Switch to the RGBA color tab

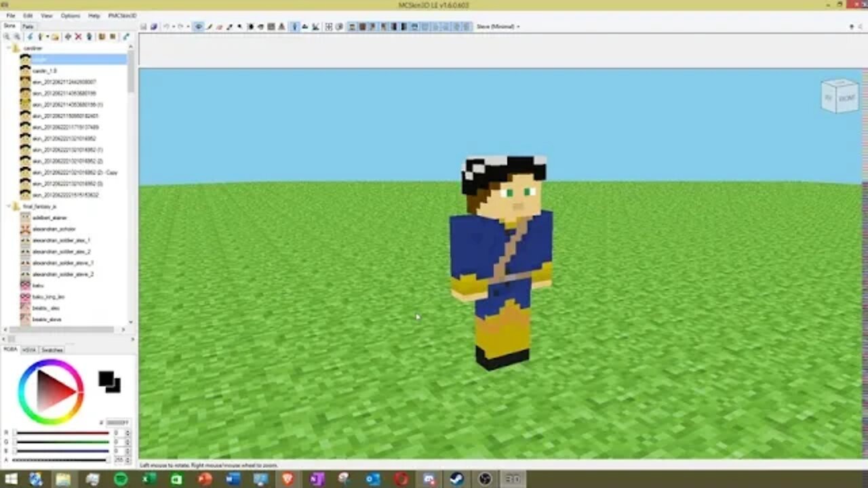[10, 349]
